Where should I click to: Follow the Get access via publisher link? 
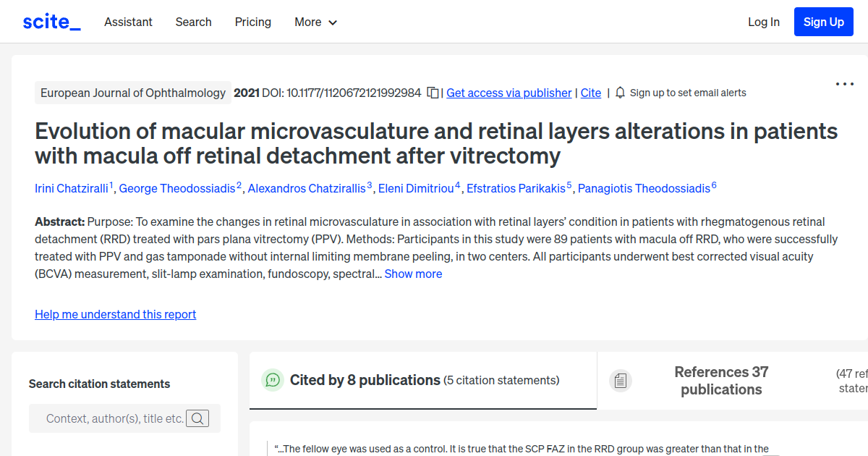[509, 93]
